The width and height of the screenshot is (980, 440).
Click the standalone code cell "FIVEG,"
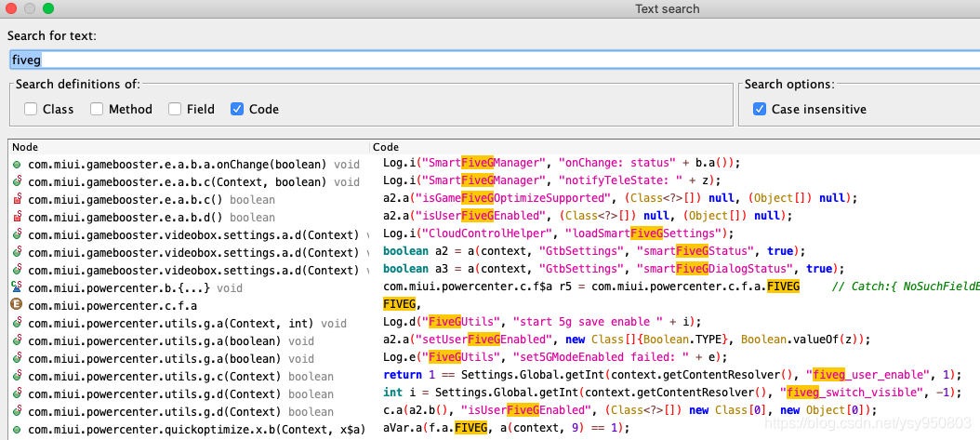pyautogui.click(x=402, y=304)
